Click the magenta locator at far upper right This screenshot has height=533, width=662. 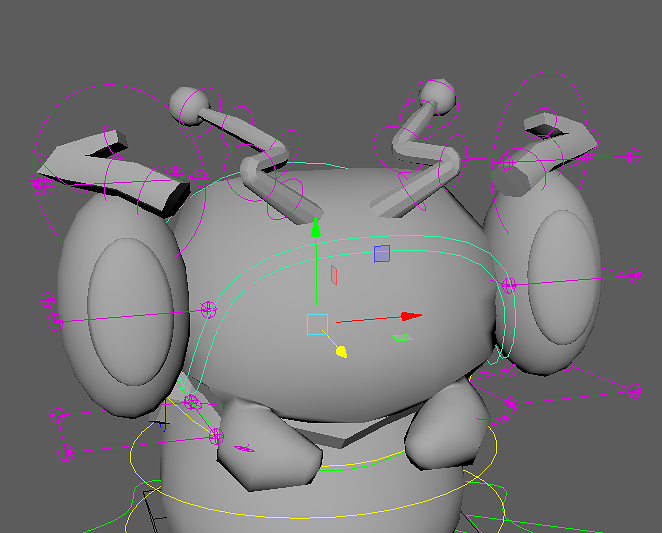pos(634,156)
